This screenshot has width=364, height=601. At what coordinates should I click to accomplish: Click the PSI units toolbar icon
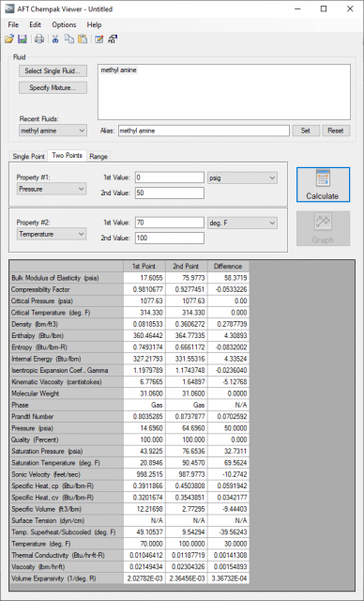[113, 39]
